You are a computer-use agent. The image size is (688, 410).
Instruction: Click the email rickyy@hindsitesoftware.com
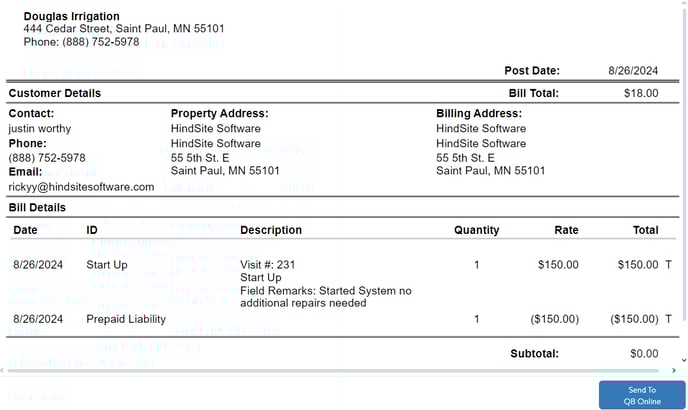coord(82,187)
